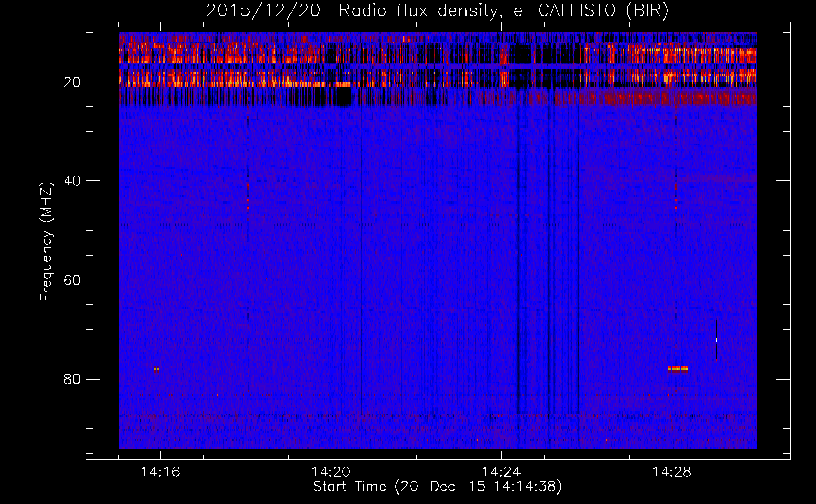The height and width of the screenshot is (504, 816).
Task: Click the 20 MHz frequency tick label
Action: [72, 82]
